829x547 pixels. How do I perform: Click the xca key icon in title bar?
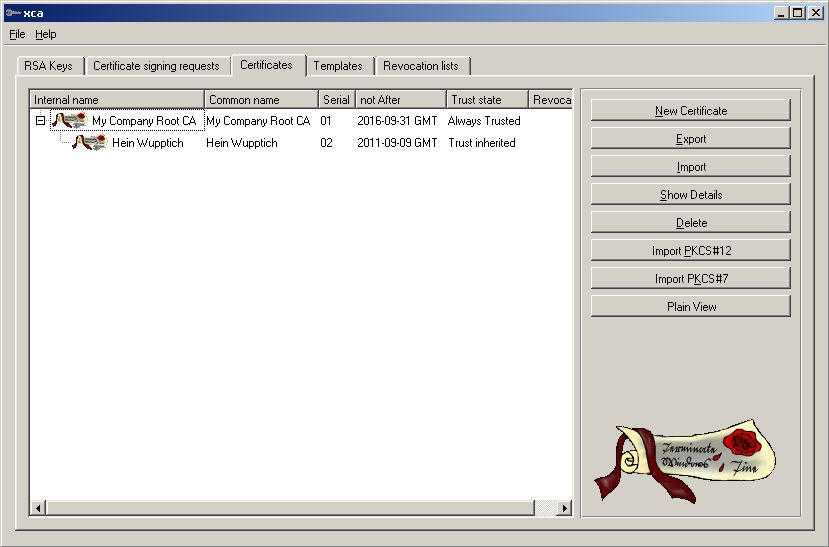pos(11,12)
